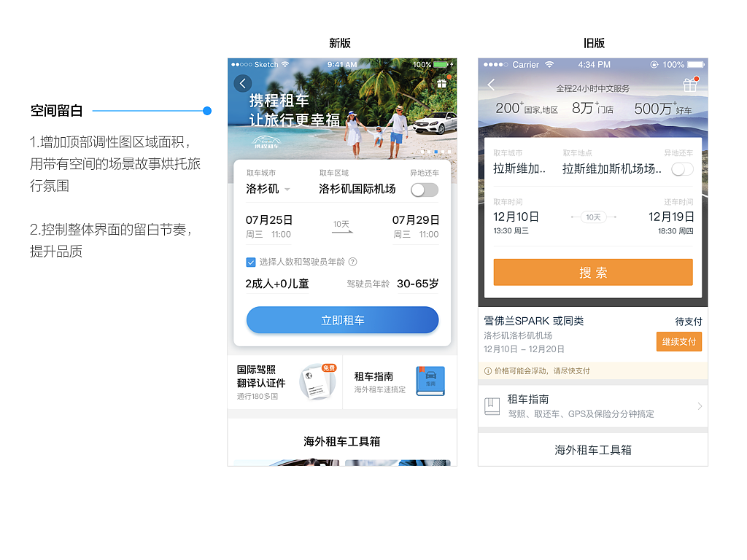Click the 10天 arrow icon in new version

point(342,227)
